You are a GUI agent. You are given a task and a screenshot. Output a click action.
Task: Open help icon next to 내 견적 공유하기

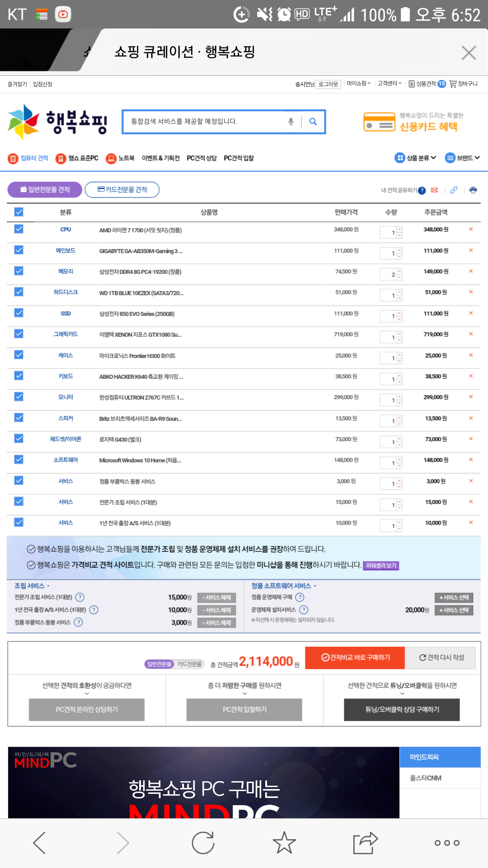click(422, 190)
